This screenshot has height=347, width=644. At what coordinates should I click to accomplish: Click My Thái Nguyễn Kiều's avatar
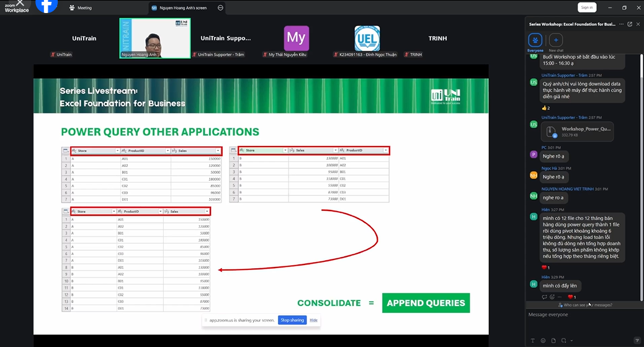click(296, 38)
